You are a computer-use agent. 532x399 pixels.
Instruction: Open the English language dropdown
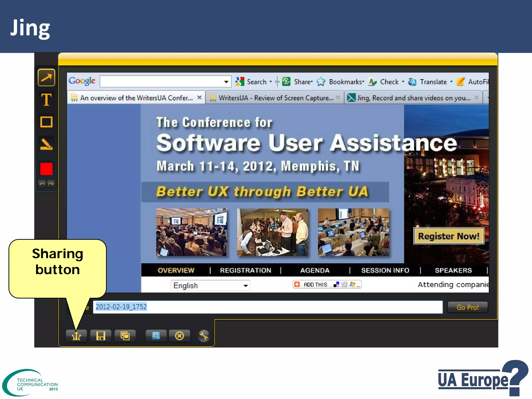[x=210, y=285]
